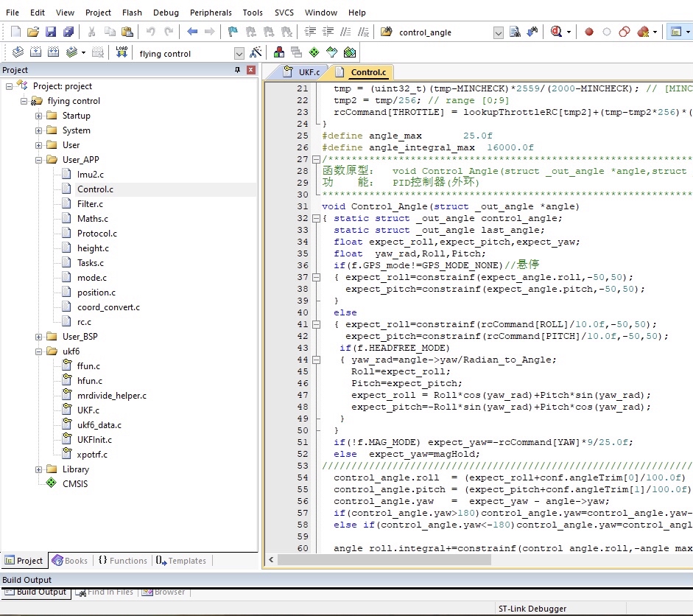Open the File menu
This screenshot has height=616, width=693.
click(13, 13)
